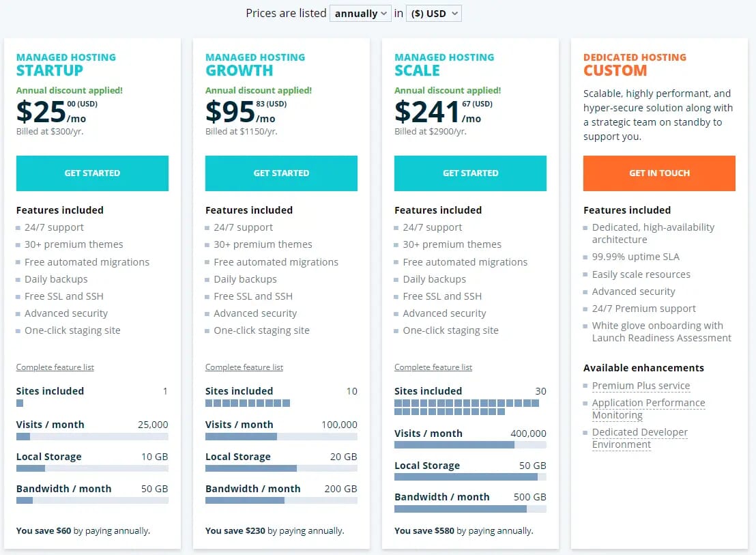The image size is (756, 555).
Task: Click Get Started for the Scale plan
Action: point(470,173)
